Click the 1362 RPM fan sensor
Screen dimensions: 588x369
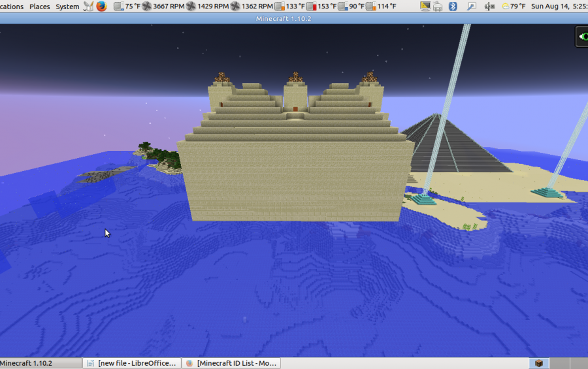[252, 6]
